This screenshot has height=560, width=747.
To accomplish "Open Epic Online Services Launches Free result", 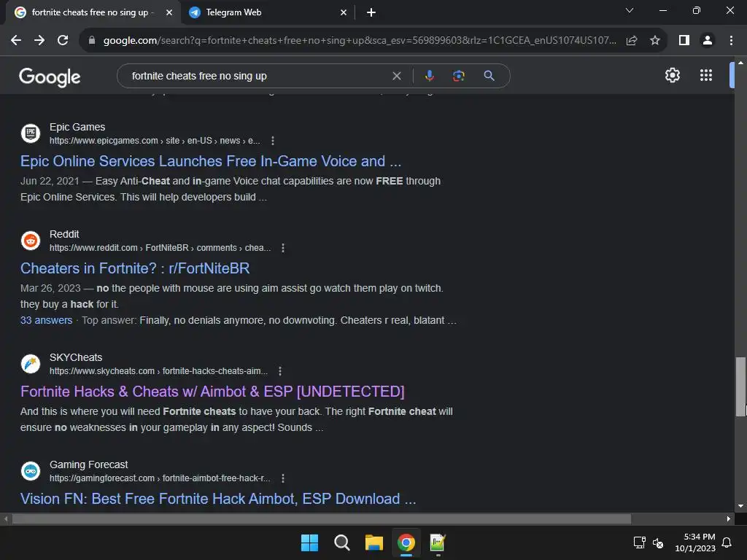I will click(x=211, y=161).
